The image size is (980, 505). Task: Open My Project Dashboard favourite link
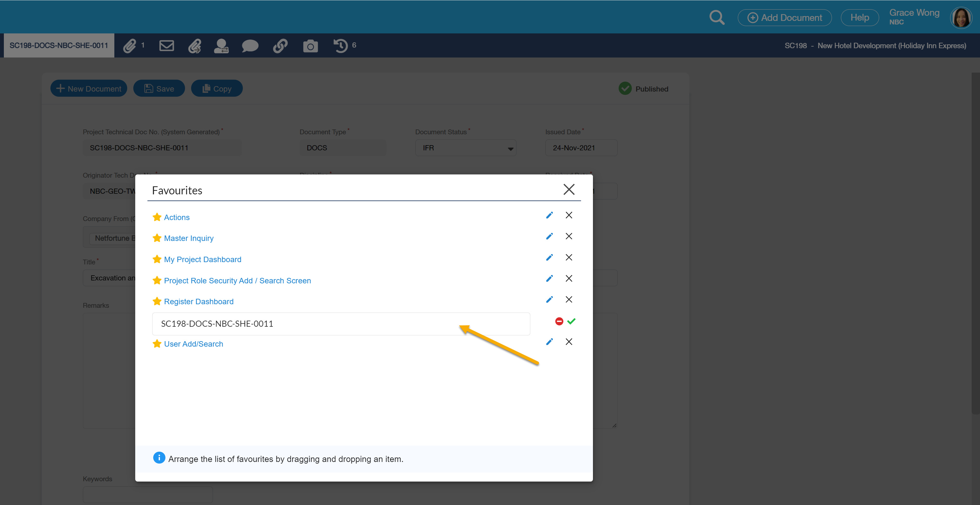pyautogui.click(x=202, y=260)
